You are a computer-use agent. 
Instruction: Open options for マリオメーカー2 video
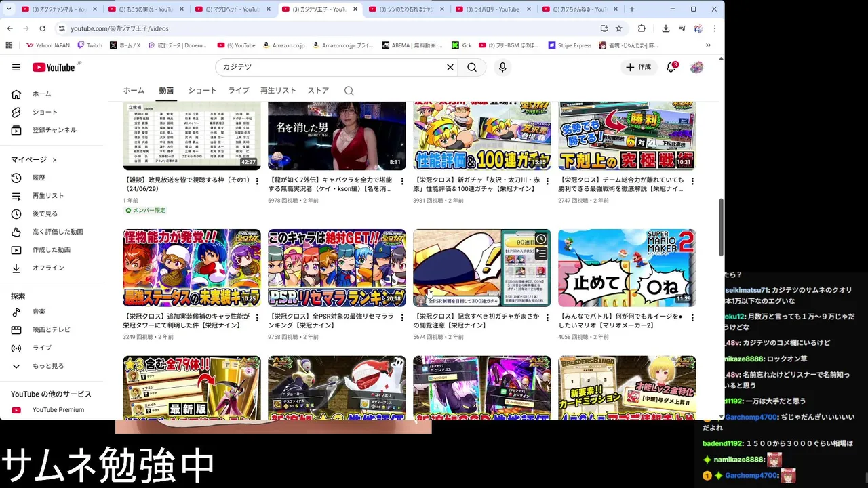point(692,317)
